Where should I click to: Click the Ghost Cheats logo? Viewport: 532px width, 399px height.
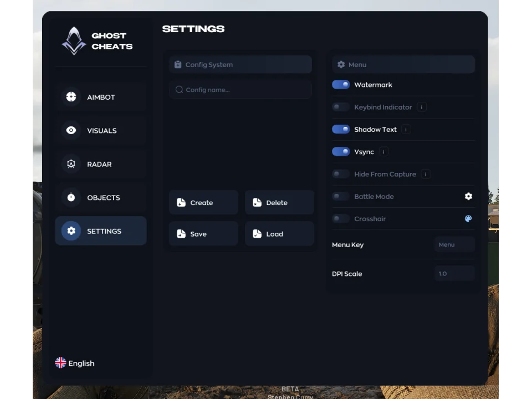(74, 41)
